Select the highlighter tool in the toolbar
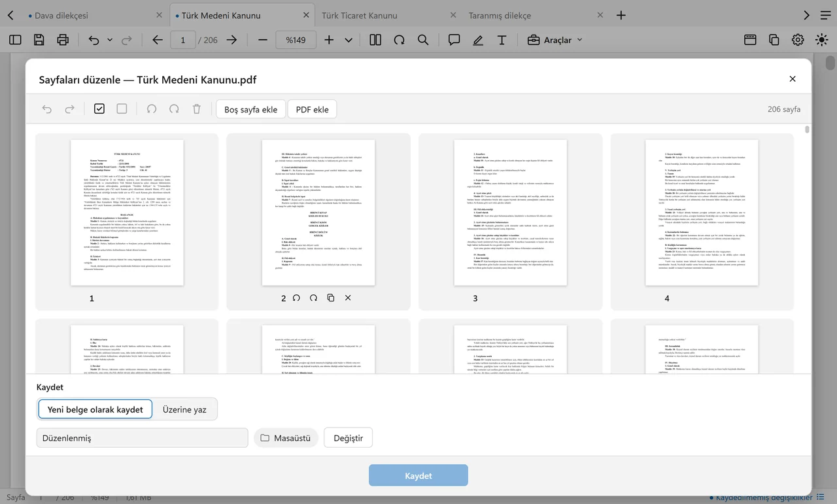The width and height of the screenshot is (837, 504). (478, 40)
